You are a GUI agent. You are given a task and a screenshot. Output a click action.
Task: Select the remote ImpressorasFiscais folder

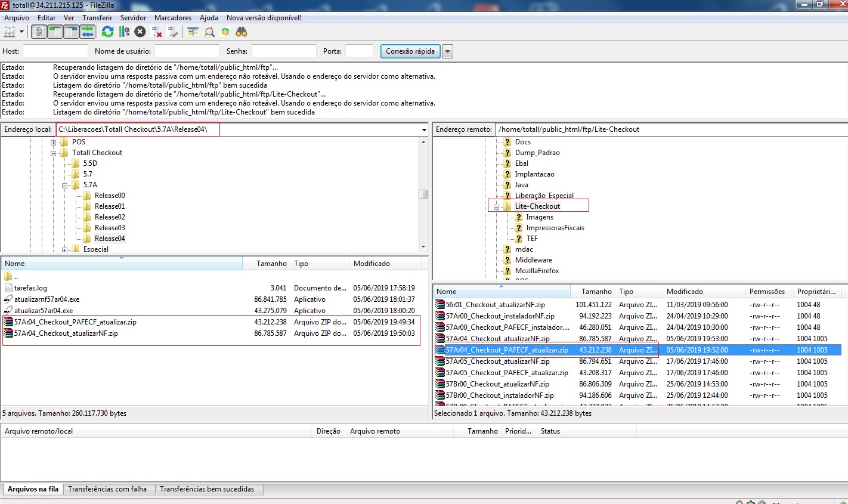point(555,228)
